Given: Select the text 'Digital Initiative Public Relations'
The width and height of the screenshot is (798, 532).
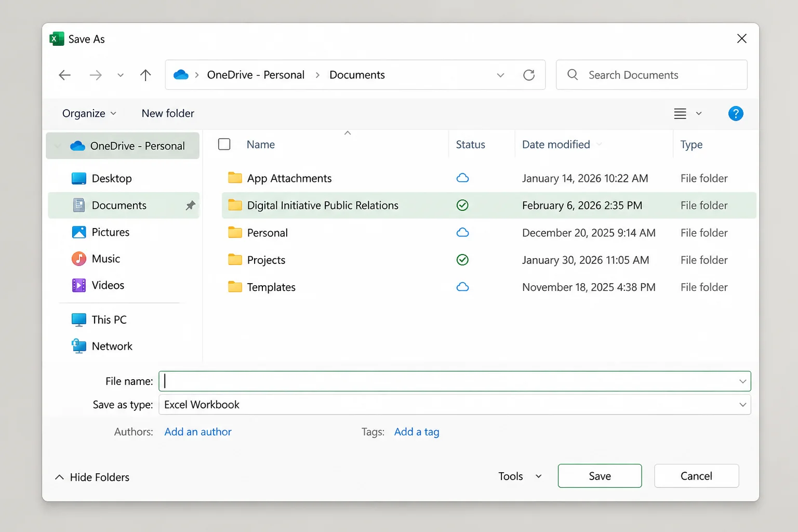Looking at the screenshot, I should tap(323, 205).
